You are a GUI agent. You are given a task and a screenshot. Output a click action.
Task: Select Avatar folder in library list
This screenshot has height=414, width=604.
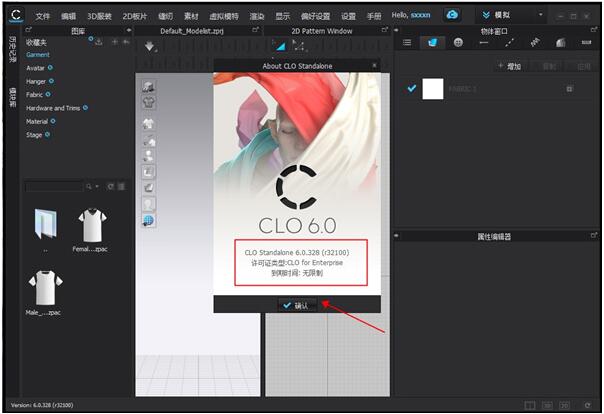(36, 68)
